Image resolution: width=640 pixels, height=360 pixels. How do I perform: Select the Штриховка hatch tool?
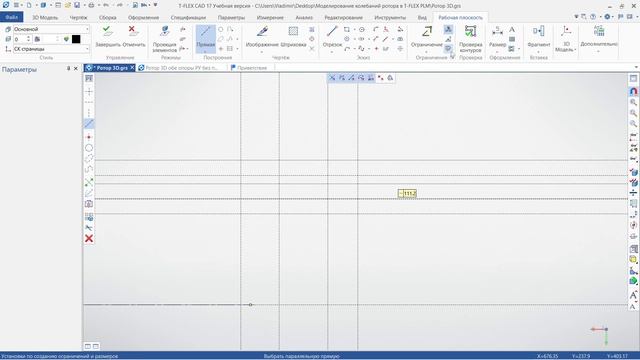(x=293, y=37)
